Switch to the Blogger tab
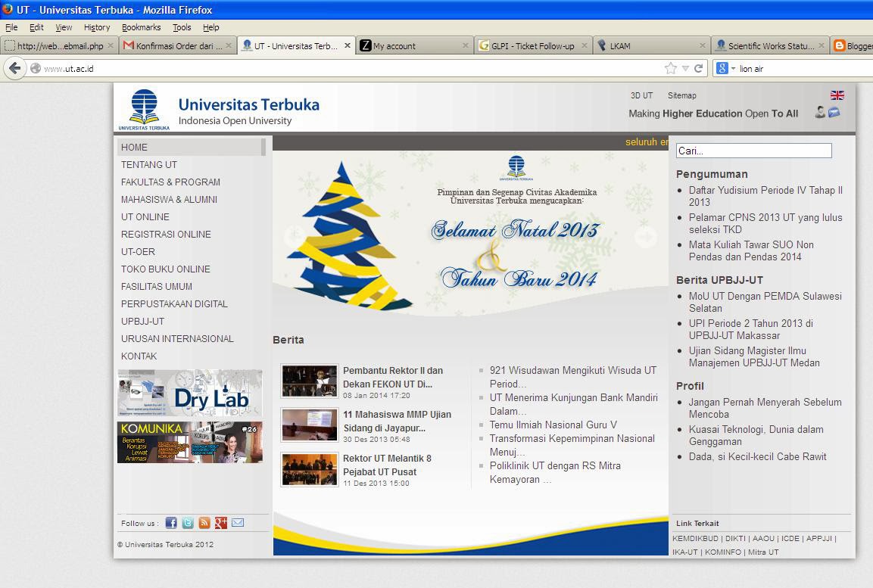873x588 pixels. pyautogui.click(x=852, y=45)
